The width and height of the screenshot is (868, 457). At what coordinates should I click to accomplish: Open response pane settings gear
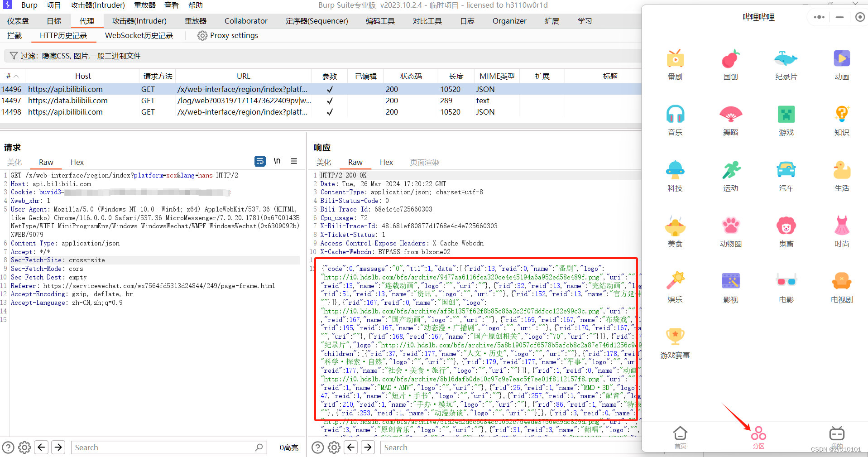coord(334,447)
